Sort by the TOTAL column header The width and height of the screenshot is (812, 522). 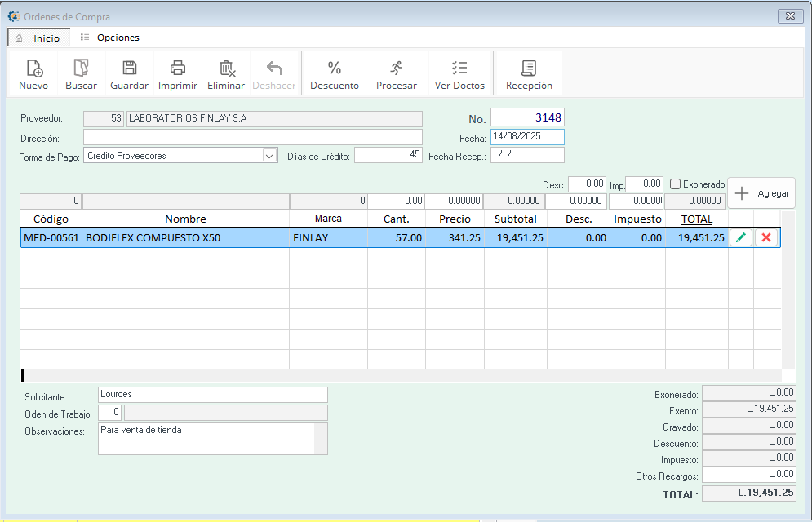[696, 219]
